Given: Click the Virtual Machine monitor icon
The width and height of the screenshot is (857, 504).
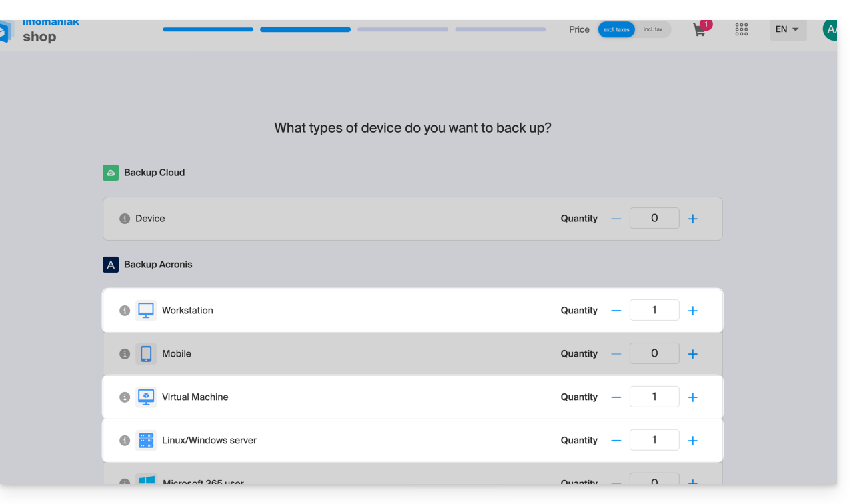Looking at the screenshot, I should 146,397.
